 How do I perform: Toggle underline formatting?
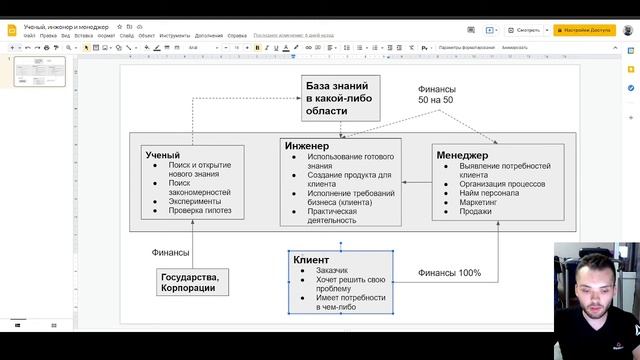coord(276,48)
